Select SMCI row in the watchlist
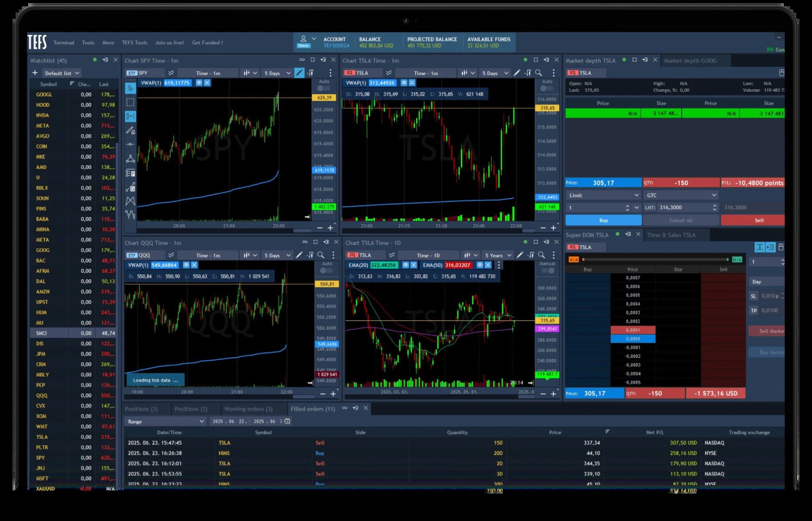The width and height of the screenshot is (812, 521). pos(73,333)
